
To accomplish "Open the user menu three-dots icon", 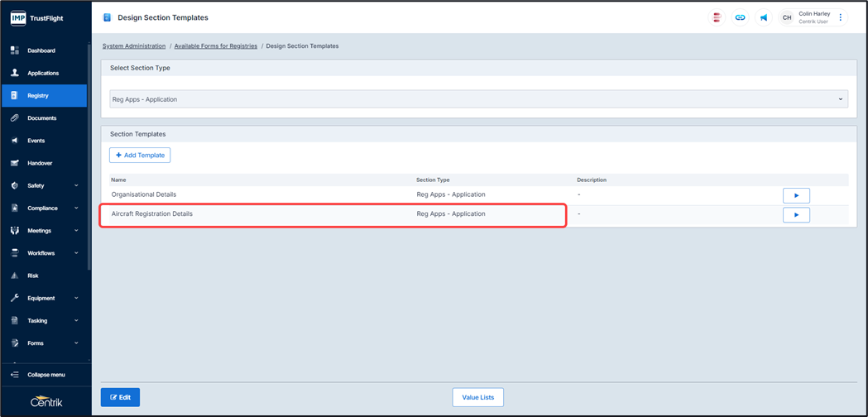I will click(841, 17).
